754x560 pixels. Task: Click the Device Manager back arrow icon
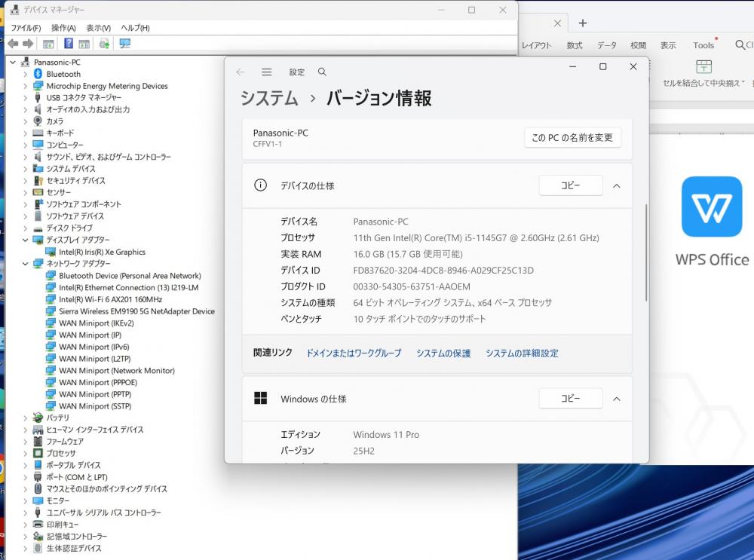pos(13,44)
